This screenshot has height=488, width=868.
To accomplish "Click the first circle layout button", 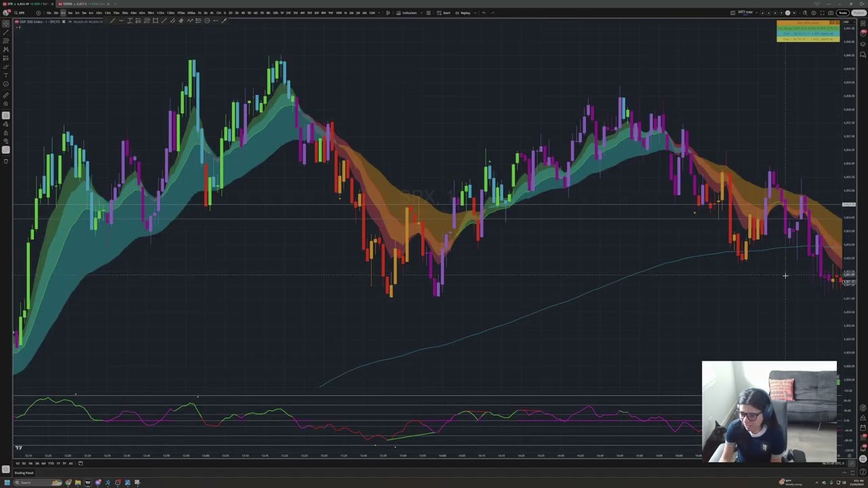I will coord(762,13).
